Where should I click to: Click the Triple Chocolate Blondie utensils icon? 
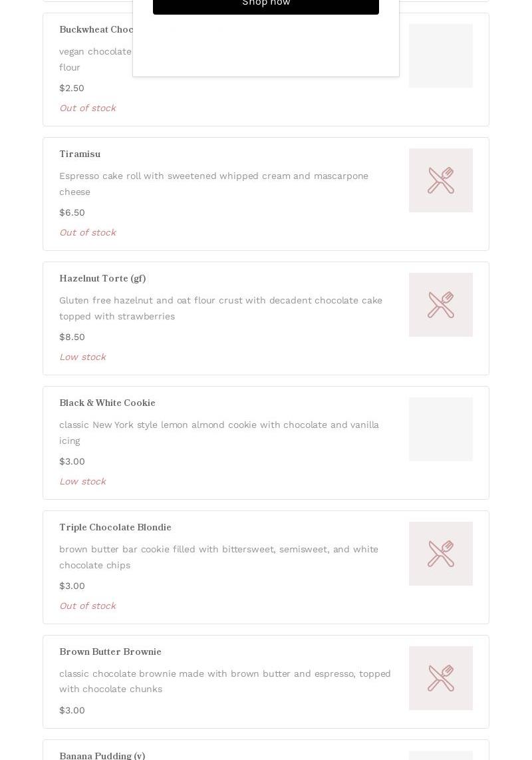[x=441, y=554]
